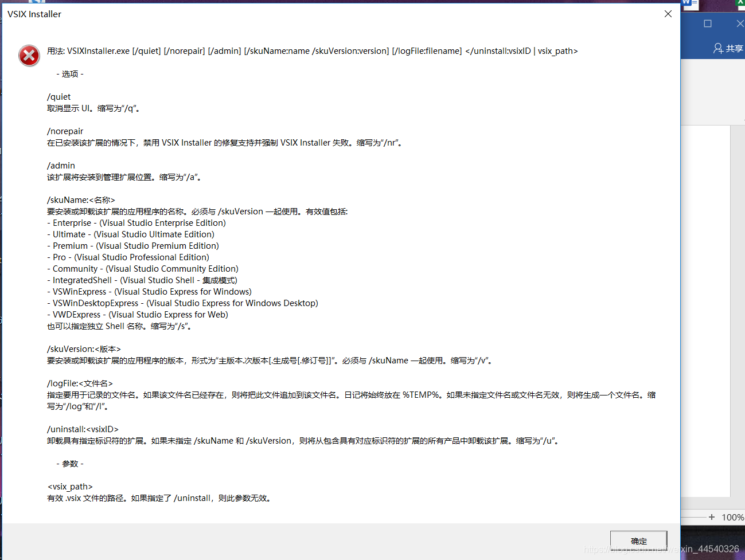Viewport: 745px width, 560px height.
Task: Click the - 选项 - section label
Action: tap(70, 74)
